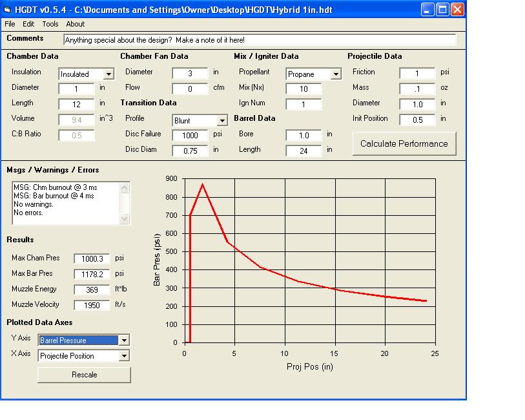The image size is (525, 420).
Task: Select the Disc Failure pressure field
Action: point(190,136)
